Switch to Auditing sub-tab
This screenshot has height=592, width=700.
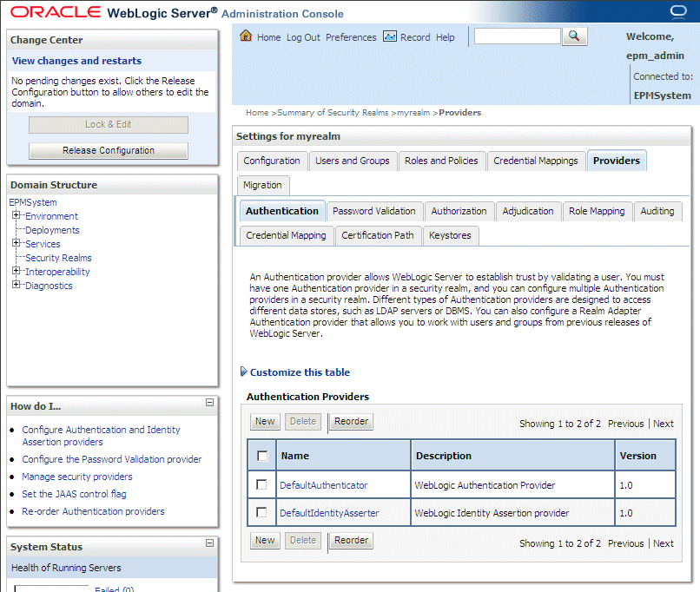click(x=657, y=211)
